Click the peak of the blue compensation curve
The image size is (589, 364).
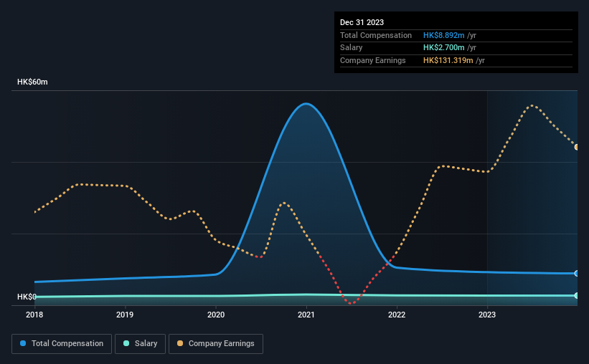click(306, 104)
